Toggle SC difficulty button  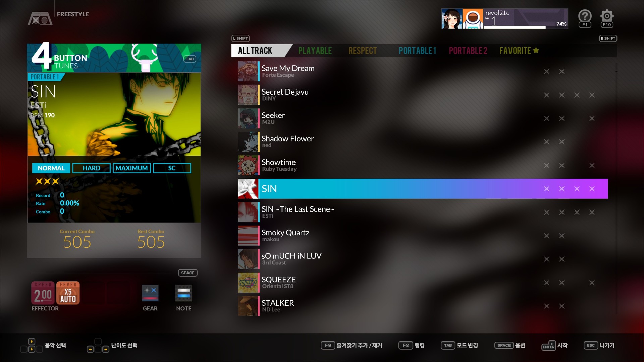point(172,168)
